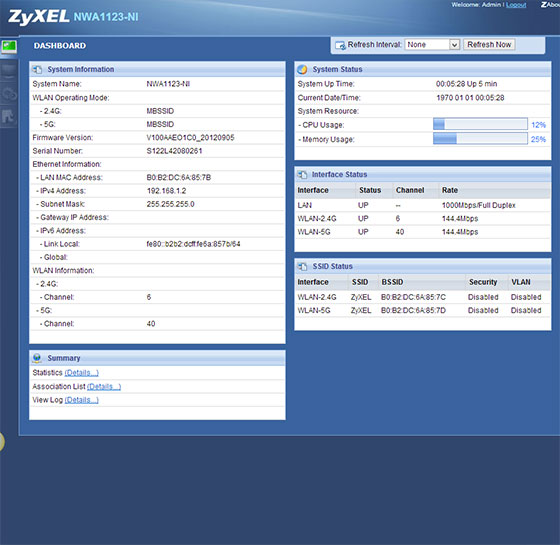Click the WLAN-2.4G entry in SSID Status
Screen dimensions: 560x545
(317, 297)
